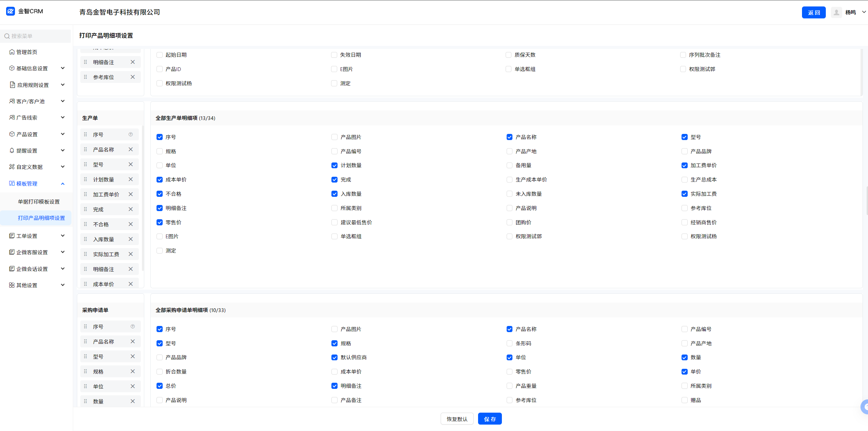
Task: Open 单据打印模板设置 menu item
Action: pos(39,202)
